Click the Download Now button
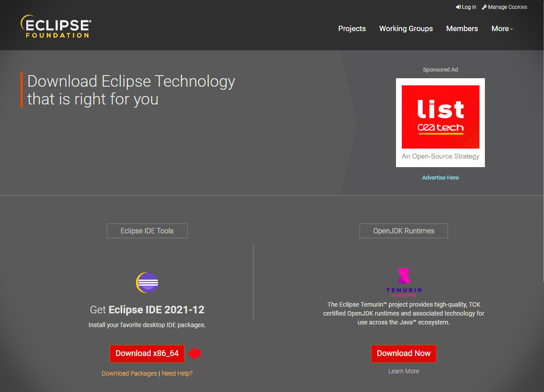The width and height of the screenshot is (544, 392). [x=404, y=353]
